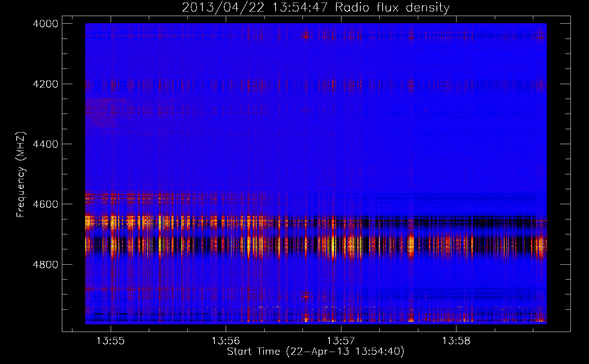Image resolution: width=589 pixels, height=364 pixels.
Task: Choose the 13:57 time tick label
Action: click(341, 341)
